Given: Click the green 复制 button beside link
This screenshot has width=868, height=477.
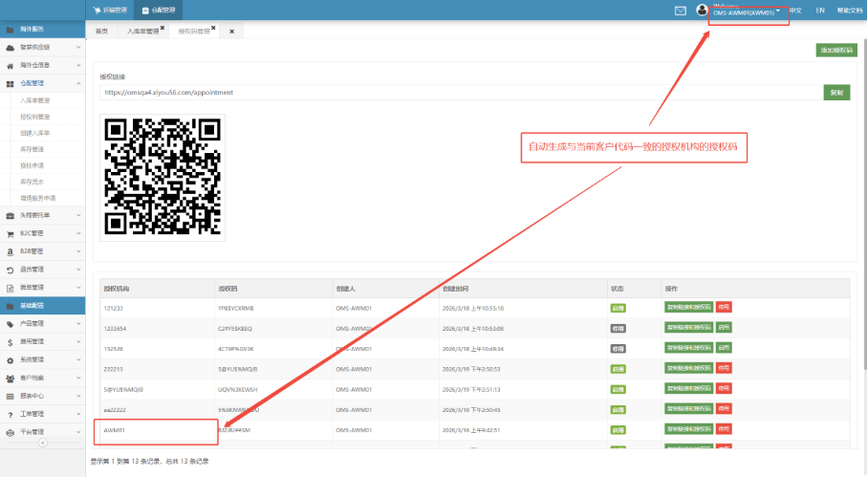Looking at the screenshot, I should coord(835,93).
